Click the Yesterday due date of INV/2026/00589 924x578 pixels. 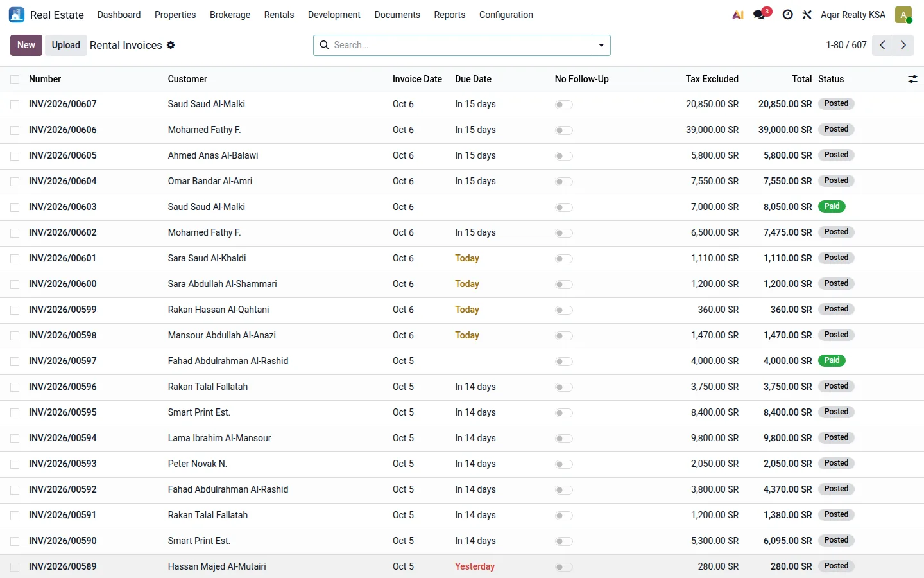(x=475, y=566)
